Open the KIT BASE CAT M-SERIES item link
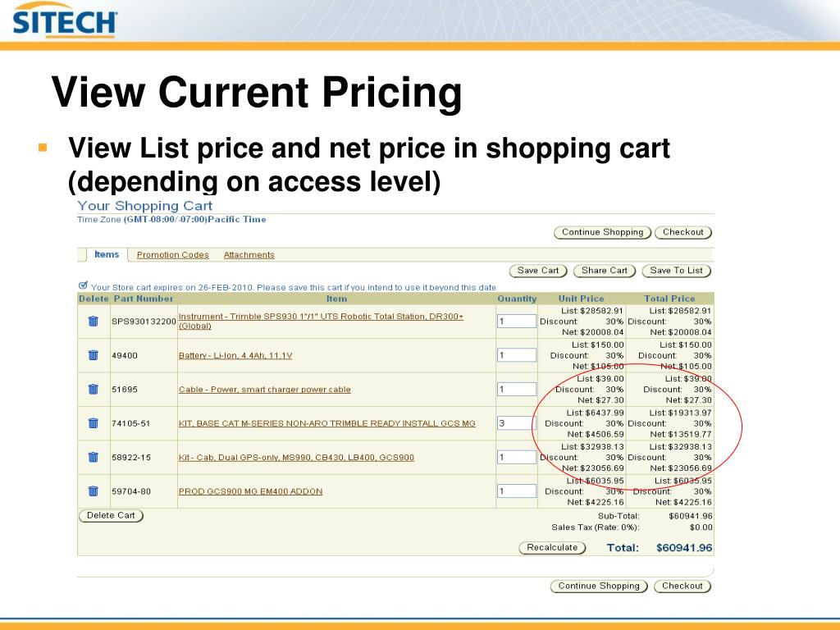Screen dimensions: 840x630 click(x=326, y=423)
